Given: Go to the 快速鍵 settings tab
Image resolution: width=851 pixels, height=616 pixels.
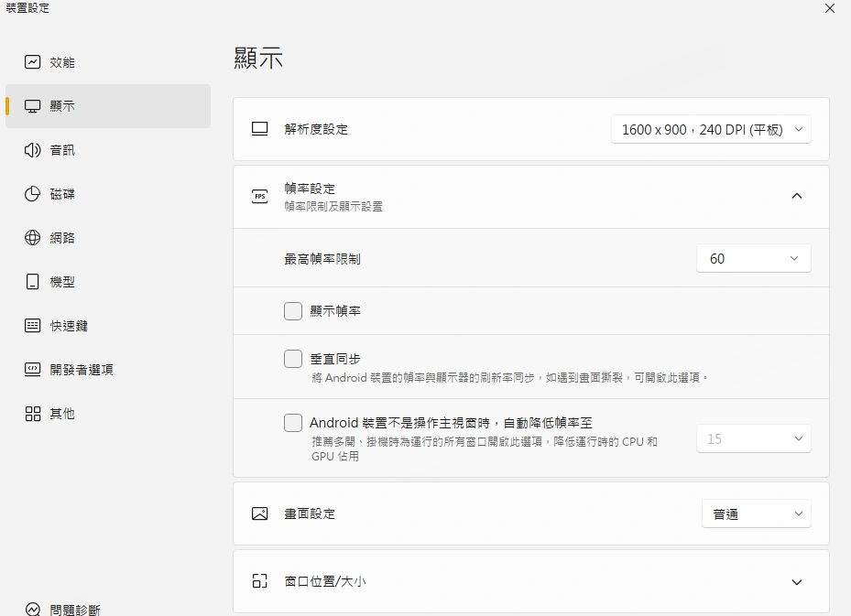Looking at the screenshot, I should (x=108, y=325).
